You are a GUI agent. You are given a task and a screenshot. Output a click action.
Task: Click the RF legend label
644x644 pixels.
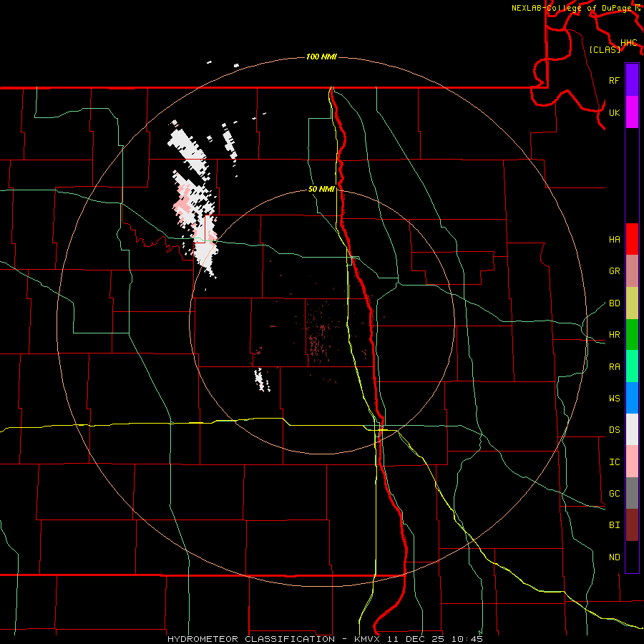[x=615, y=80]
